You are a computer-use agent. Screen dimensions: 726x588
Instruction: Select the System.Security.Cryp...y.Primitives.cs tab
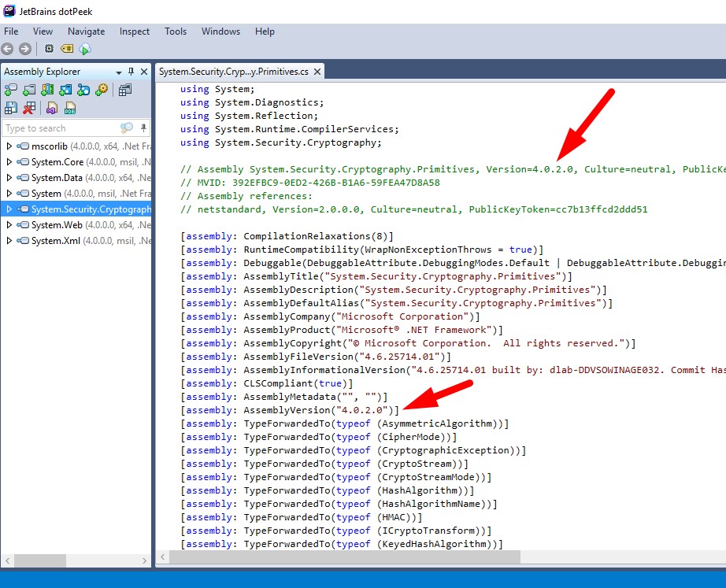point(234,72)
